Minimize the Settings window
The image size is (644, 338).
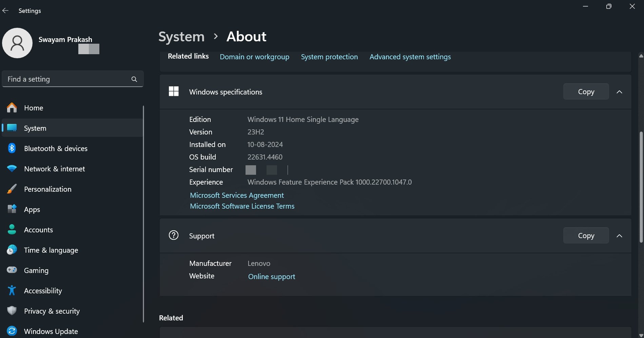(x=585, y=6)
